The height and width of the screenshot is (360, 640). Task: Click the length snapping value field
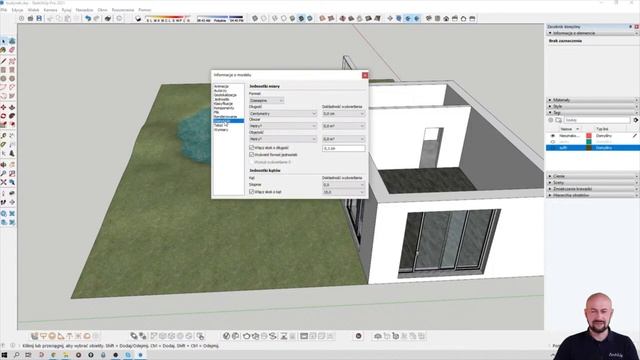[x=344, y=149]
